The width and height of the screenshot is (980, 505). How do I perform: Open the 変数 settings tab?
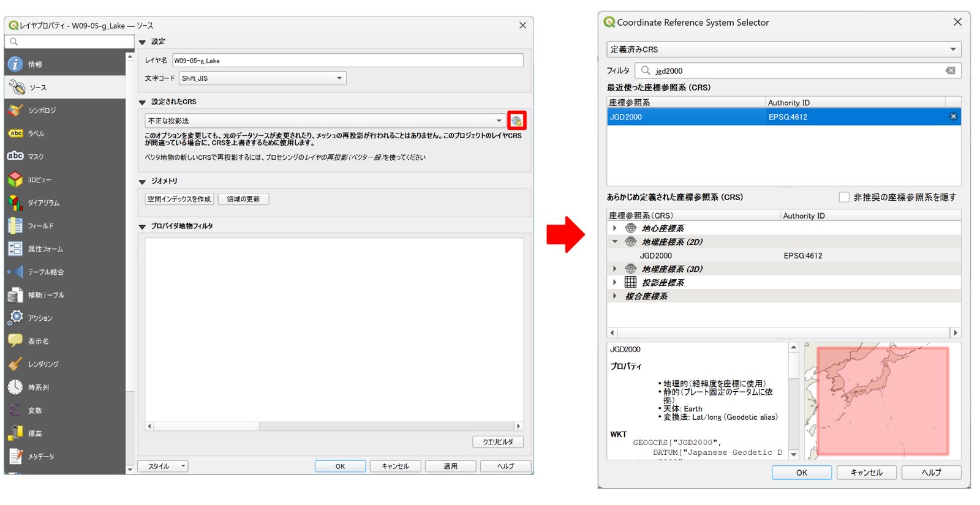pos(65,411)
